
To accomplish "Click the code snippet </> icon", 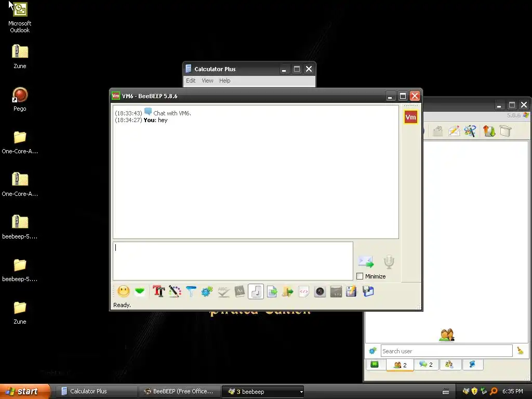I will coord(303,291).
